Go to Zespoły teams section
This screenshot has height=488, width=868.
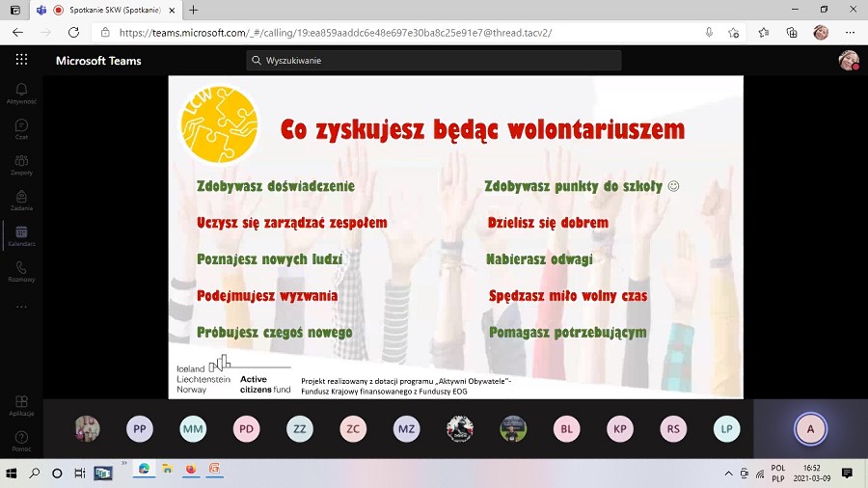(21, 164)
